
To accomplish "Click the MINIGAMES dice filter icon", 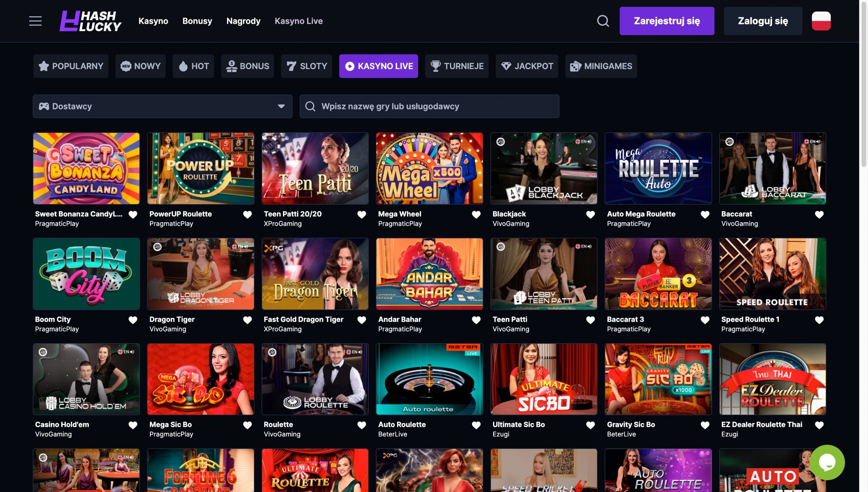I will click(575, 66).
